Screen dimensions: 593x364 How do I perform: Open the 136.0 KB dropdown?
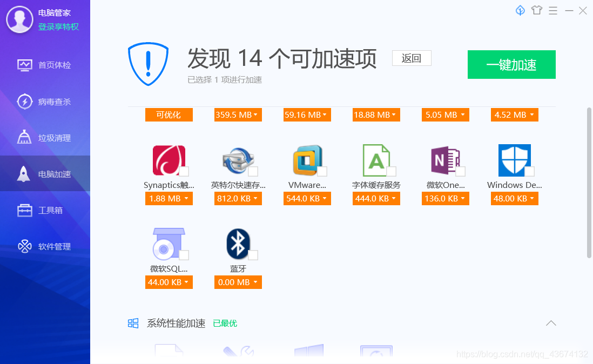[445, 198]
